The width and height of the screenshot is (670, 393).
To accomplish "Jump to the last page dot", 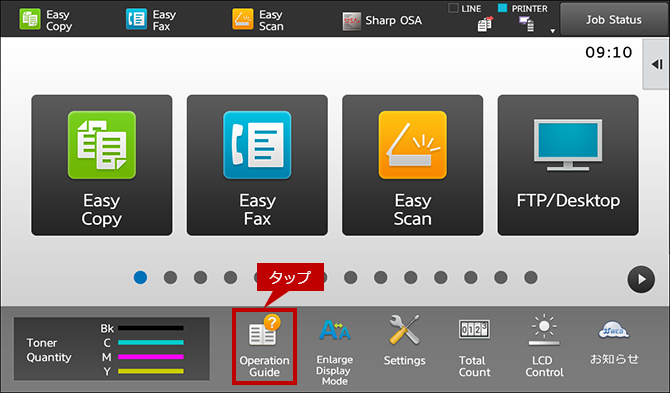I will [x=531, y=277].
